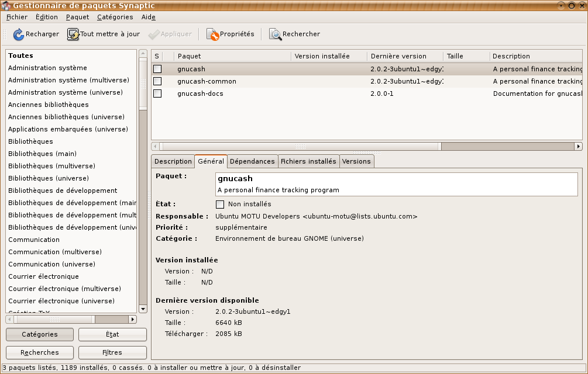The height and width of the screenshot is (374, 588).
Task: Open the Rechercher search tool
Action: click(x=295, y=34)
